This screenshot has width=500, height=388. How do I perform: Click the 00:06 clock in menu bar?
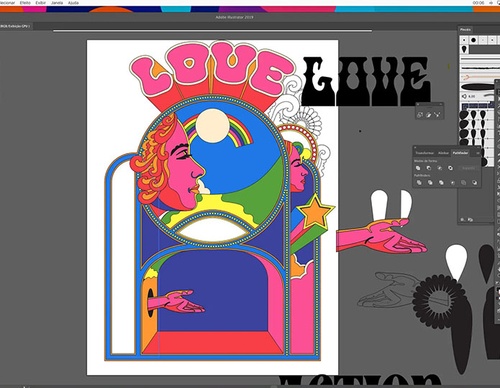point(478,3)
